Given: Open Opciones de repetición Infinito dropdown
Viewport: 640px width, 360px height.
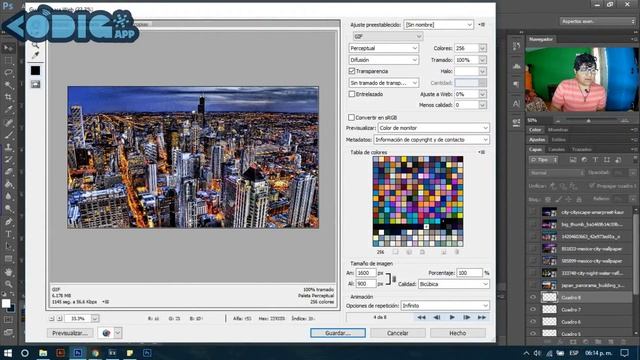Looking at the screenshot, I should click(x=445, y=306).
